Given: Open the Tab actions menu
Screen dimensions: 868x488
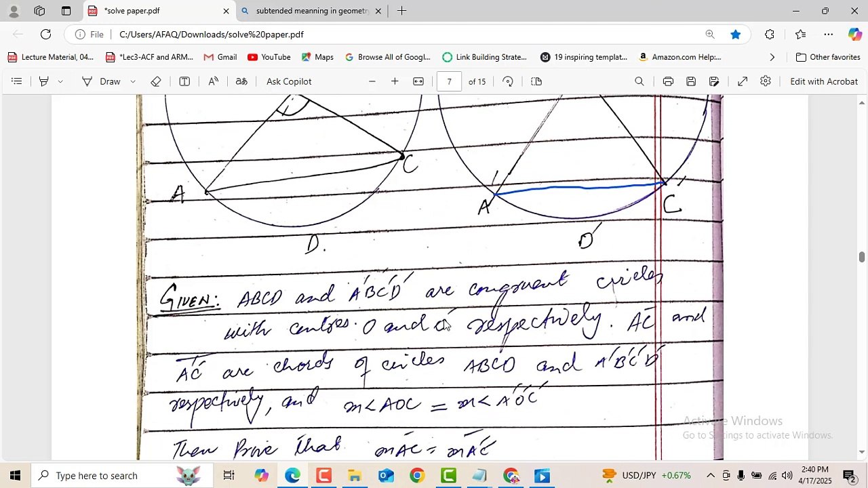Looking at the screenshot, I should click(66, 11).
